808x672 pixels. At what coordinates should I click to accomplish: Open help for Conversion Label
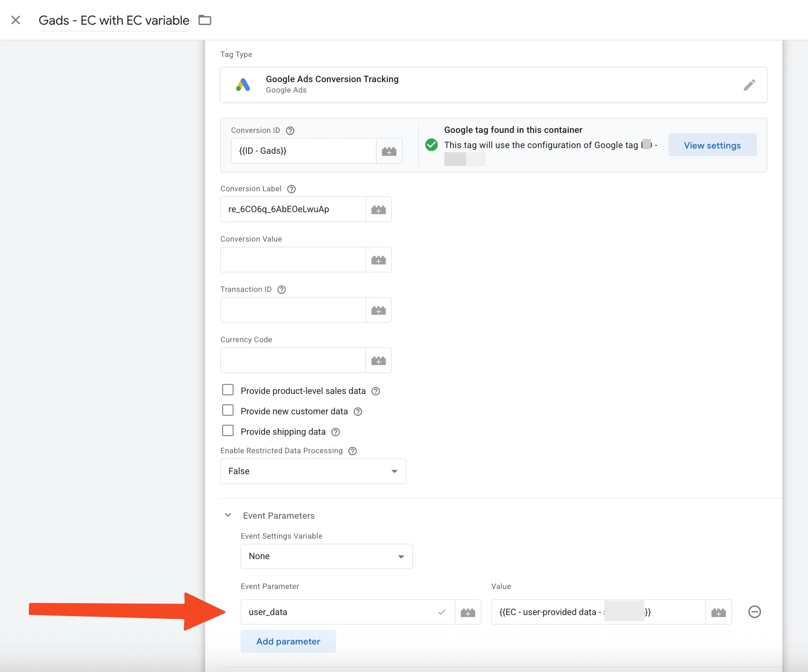click(291, 189)
